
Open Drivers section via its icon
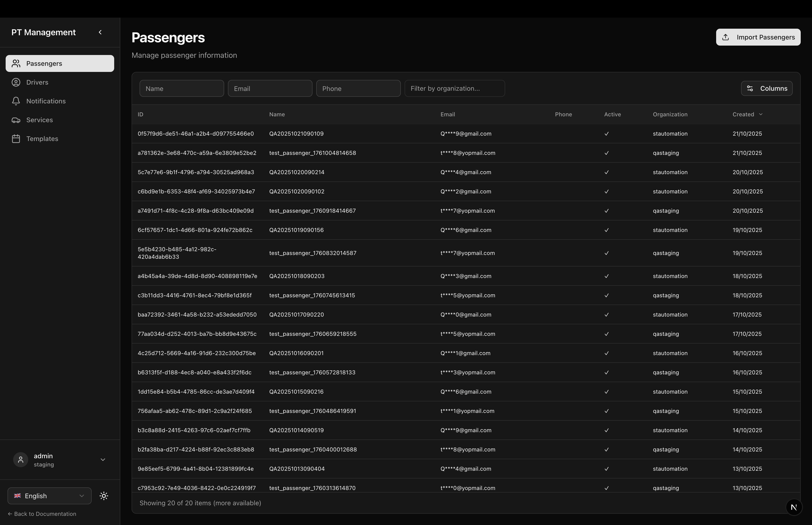16,82
